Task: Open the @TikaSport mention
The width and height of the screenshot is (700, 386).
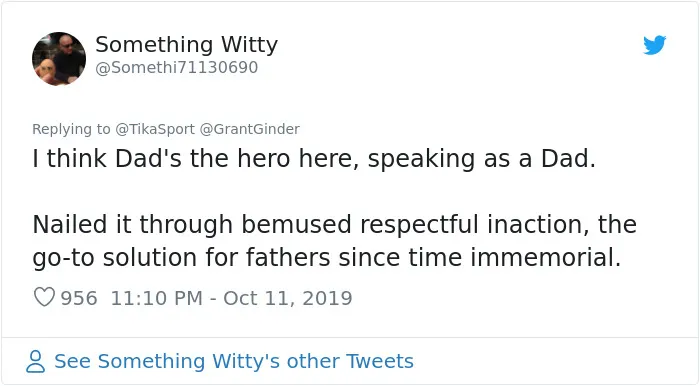Action: tap(155, 129)
